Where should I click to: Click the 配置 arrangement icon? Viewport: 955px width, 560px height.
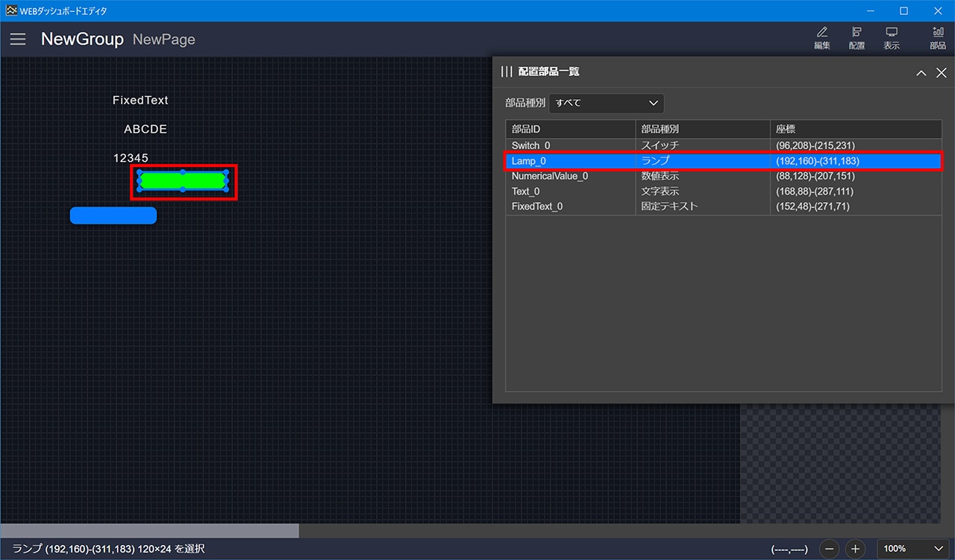tap(857, 38)
